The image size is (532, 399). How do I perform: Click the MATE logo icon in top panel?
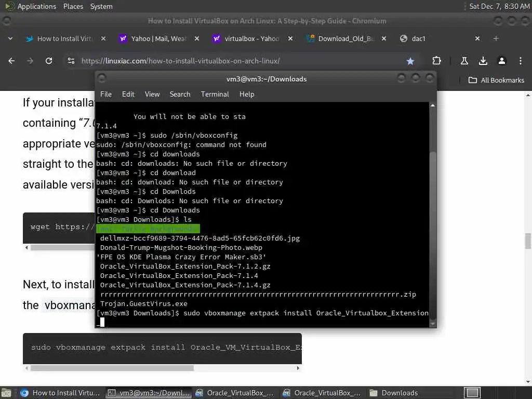9,6
